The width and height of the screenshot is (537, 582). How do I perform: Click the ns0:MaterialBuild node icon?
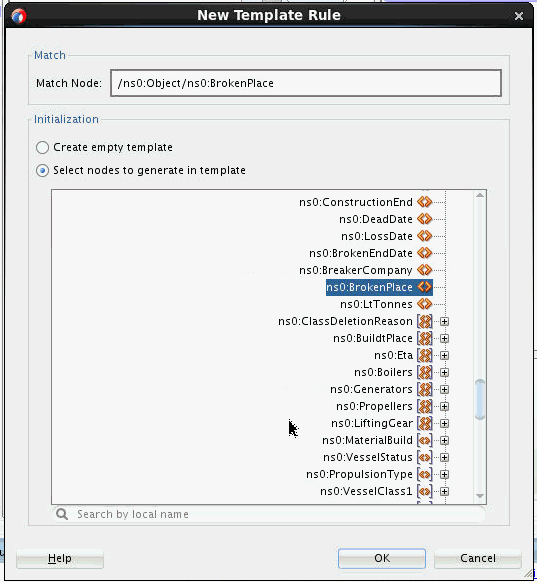coord(425,441)
